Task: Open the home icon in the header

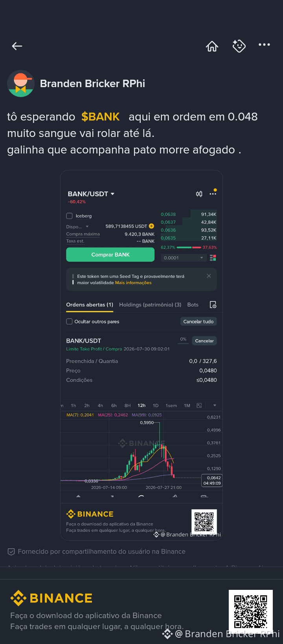Action: click(212, 46)
